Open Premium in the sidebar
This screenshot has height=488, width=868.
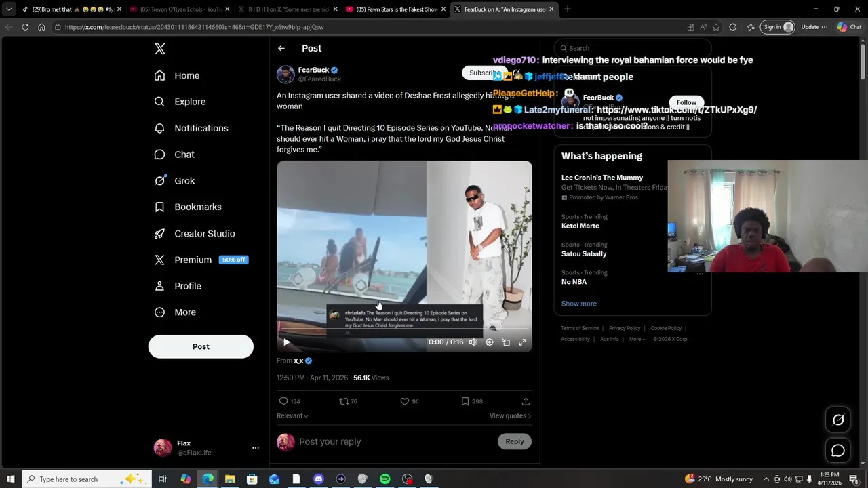(201, 260)
